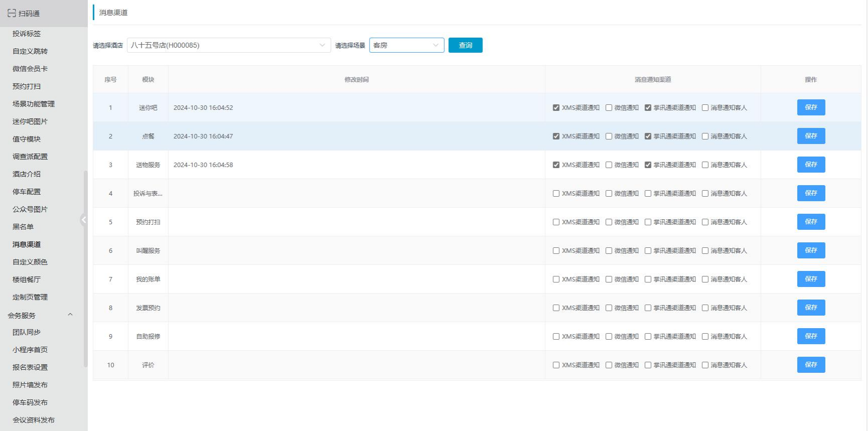Click the 查询 search button
Viewport: 868px width, 431px height.
pyautogui.click(x=465, y=45)
